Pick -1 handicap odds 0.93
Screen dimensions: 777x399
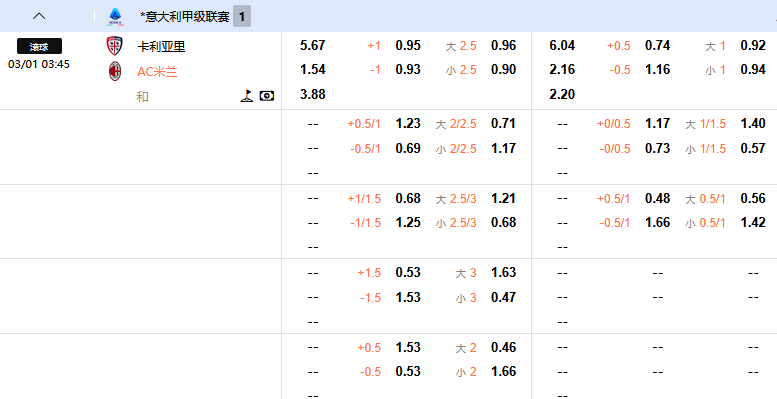click(408, 70)
